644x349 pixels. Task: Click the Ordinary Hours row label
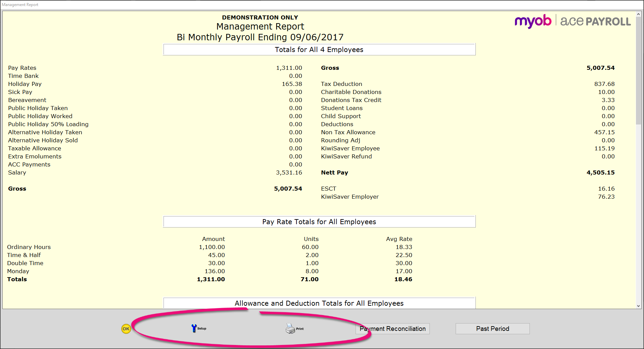[29, 247]
